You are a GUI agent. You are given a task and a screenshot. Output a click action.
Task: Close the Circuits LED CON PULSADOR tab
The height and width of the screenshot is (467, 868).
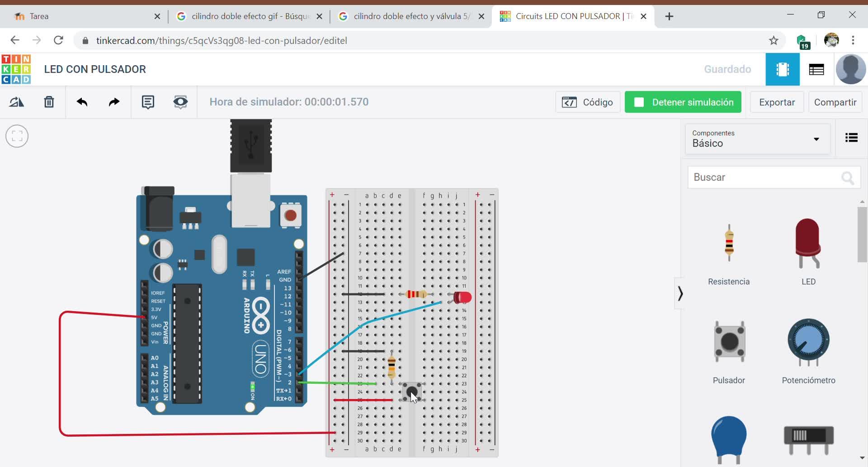coord(644,16)
